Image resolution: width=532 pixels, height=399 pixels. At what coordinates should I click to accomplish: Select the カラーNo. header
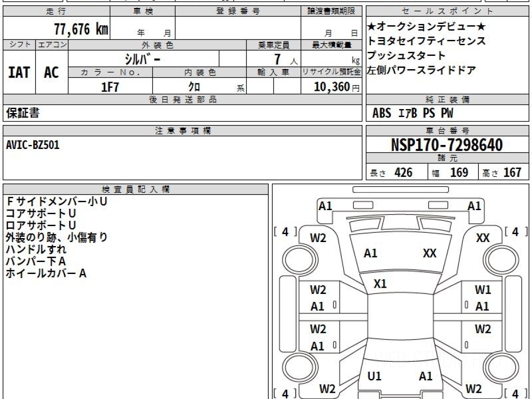click(110, 72)
